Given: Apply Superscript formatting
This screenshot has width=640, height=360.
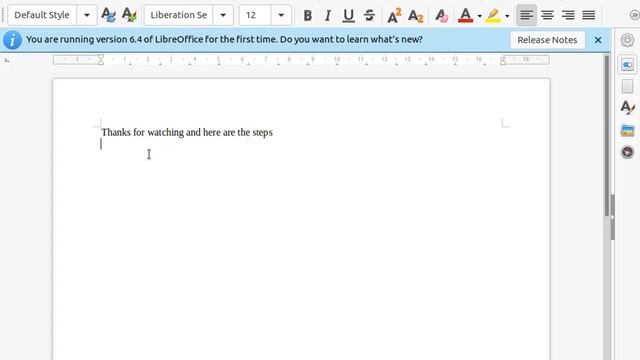Looking at the screenshot, I should point(394,16).
